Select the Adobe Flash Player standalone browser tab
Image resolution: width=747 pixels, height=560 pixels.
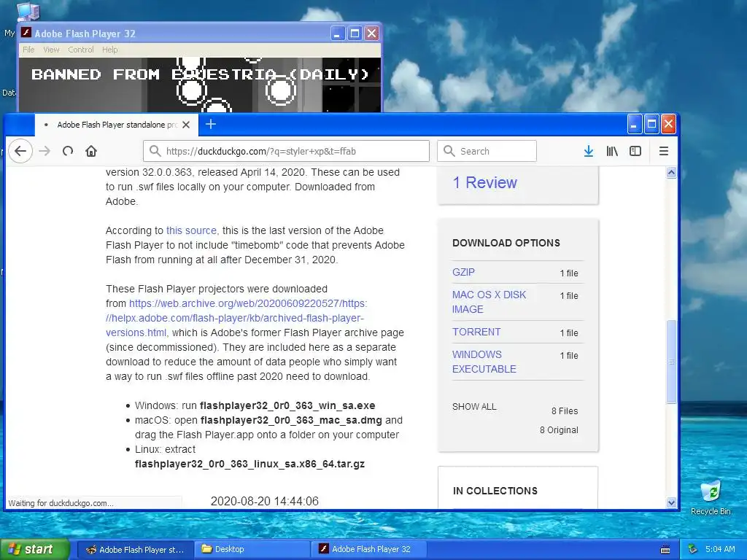point(117,125)
